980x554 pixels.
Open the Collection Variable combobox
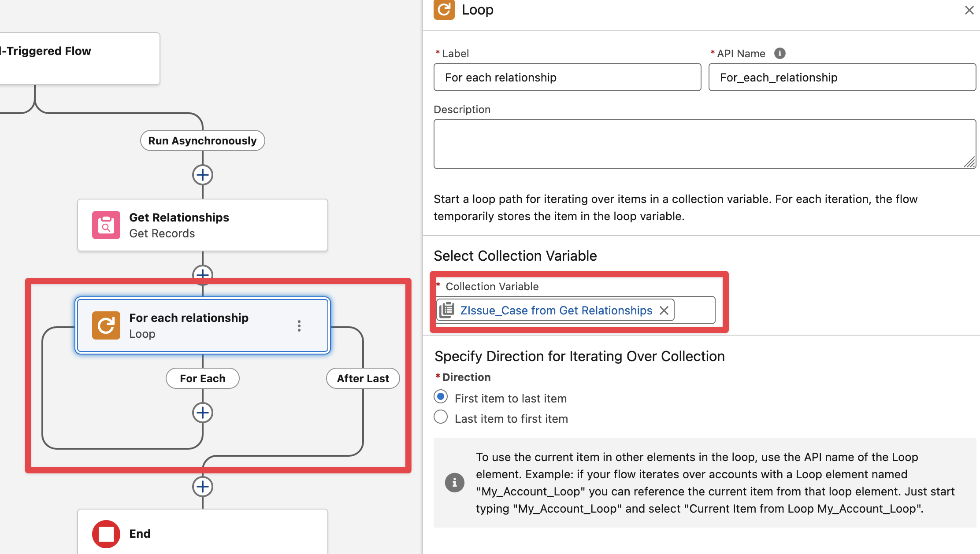click(694, 310)
